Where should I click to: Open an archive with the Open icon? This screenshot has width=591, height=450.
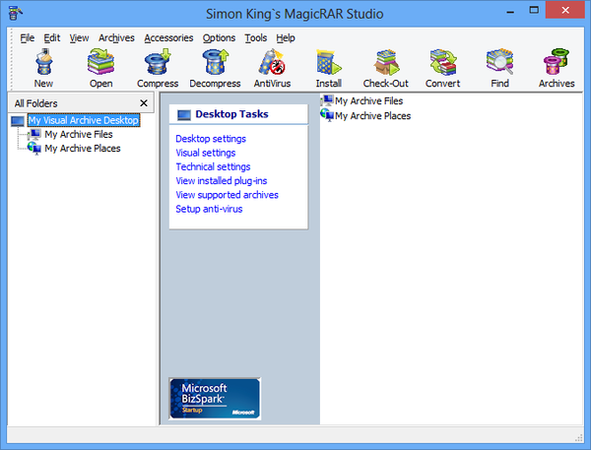101,63
